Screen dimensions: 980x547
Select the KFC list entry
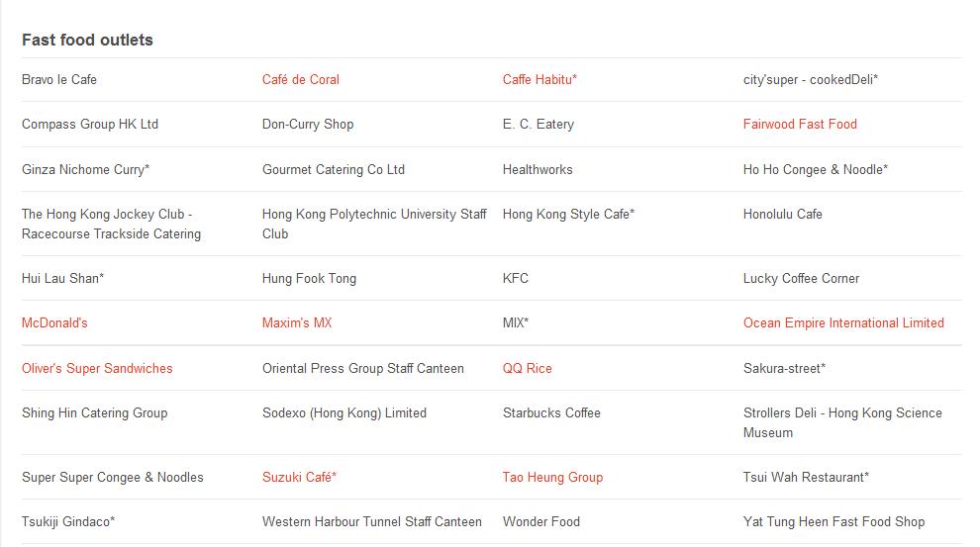516,279
